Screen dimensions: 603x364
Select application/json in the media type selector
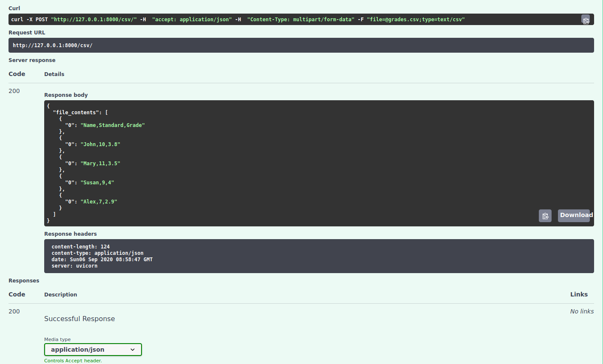click(93, 349)
